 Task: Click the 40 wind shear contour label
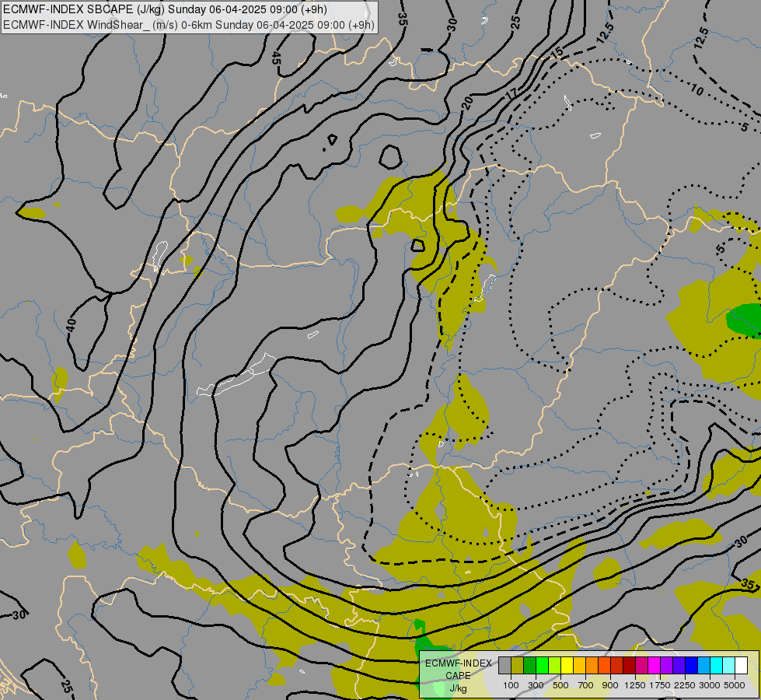[x=72, y=325]
